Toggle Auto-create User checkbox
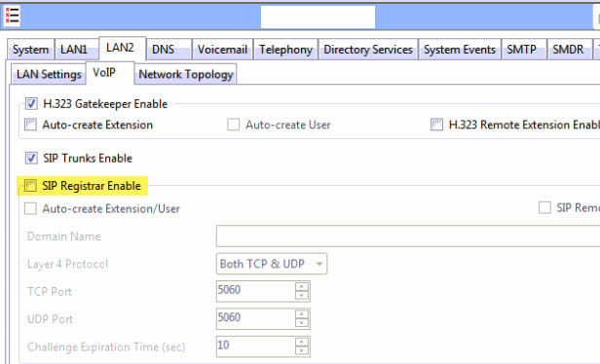This screenshot has height=364, width=600. 234,125
